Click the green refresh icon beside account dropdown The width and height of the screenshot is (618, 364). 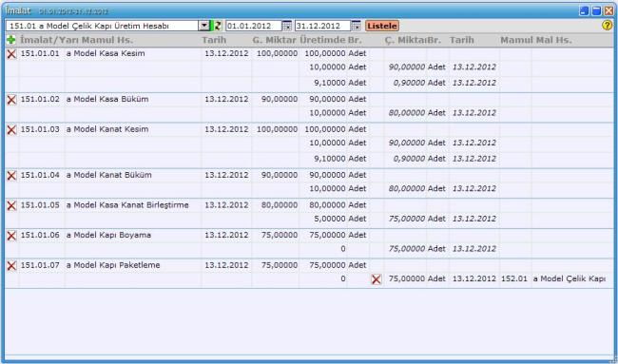point(218,26)
